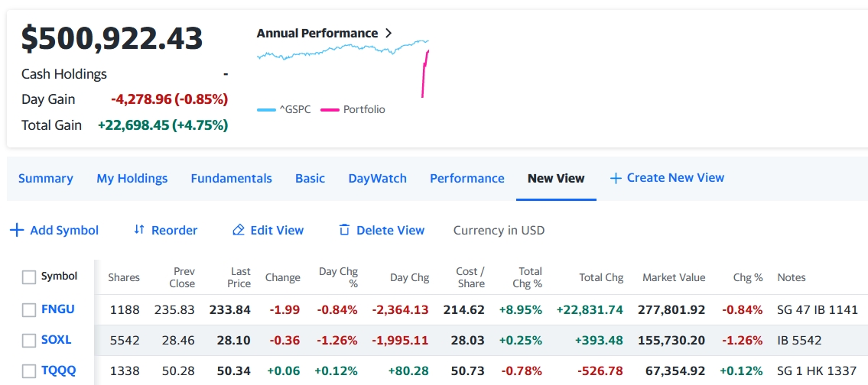Check the FNGU row checkbox

click(x=29, y=309)
